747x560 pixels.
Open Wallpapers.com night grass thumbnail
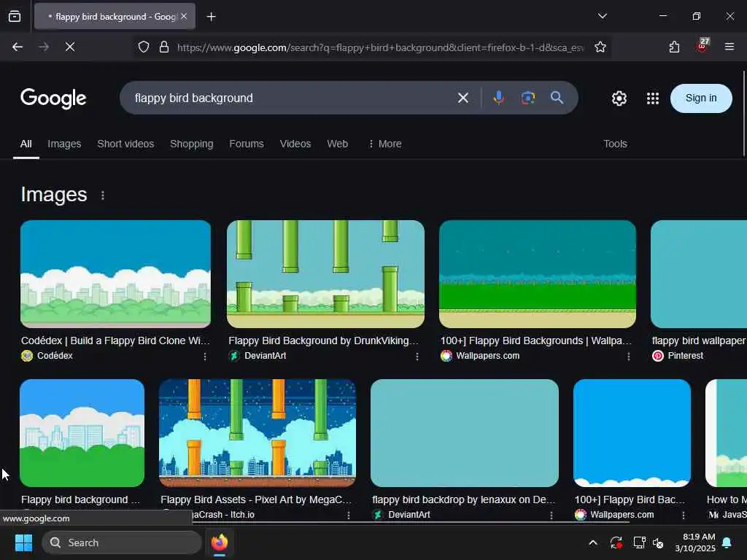(538, 274)
